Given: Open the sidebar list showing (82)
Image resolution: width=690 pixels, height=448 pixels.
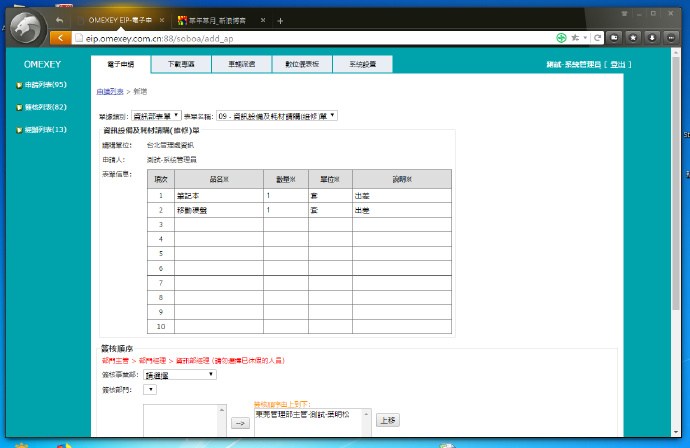Looking at the screenshot, I should [x=46, y=107].
